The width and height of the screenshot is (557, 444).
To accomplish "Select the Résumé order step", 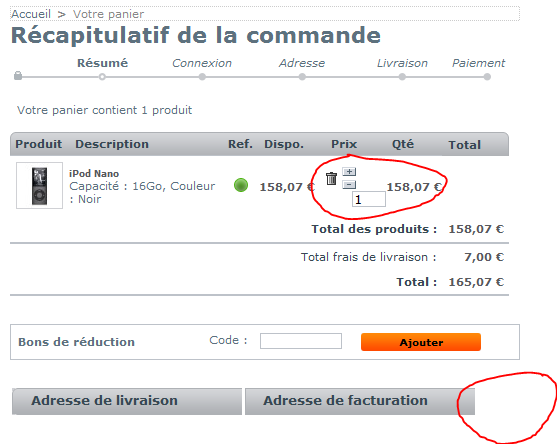I will (x=102, y=63).
